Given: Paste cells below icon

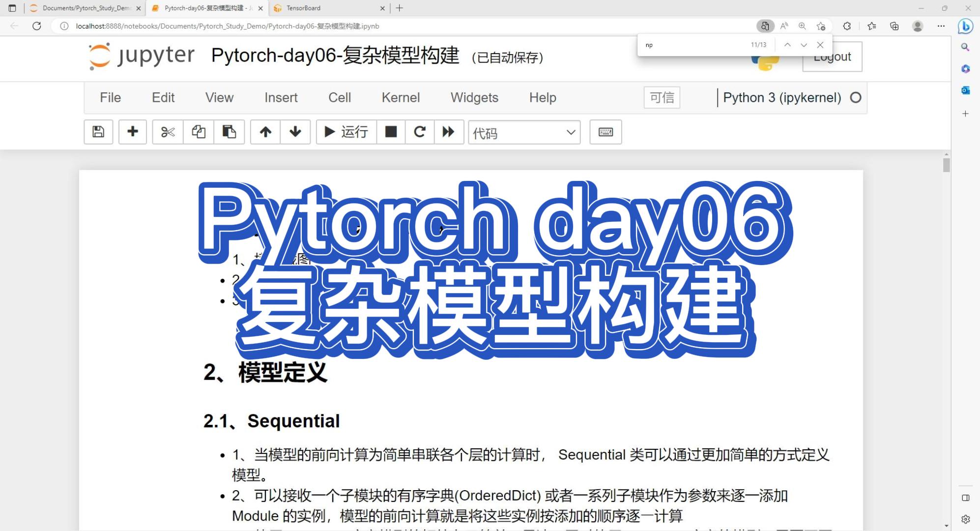Looking at the screenshot, I should 229,132.
